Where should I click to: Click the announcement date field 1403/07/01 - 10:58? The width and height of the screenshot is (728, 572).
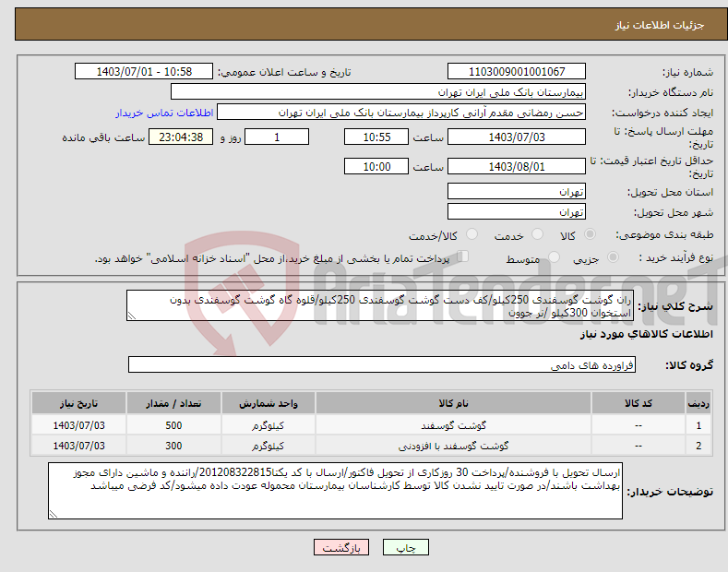[x=144, y=72]
